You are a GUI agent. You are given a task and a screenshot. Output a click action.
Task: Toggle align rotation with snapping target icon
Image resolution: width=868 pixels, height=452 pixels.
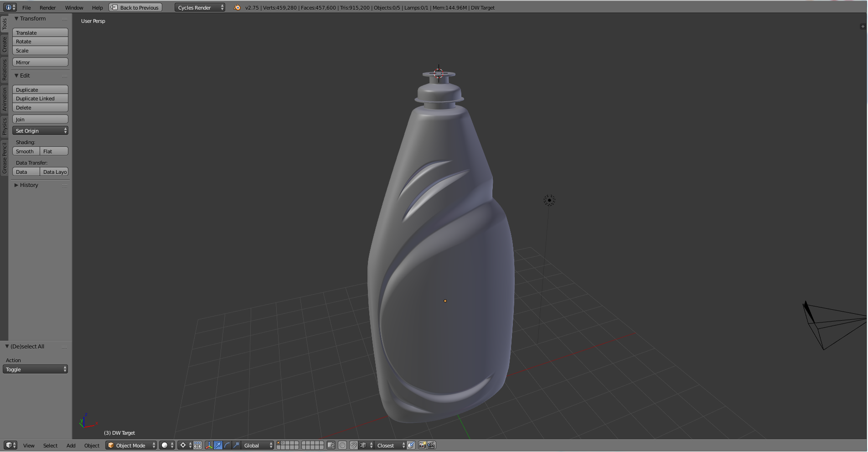coord(411,446)
